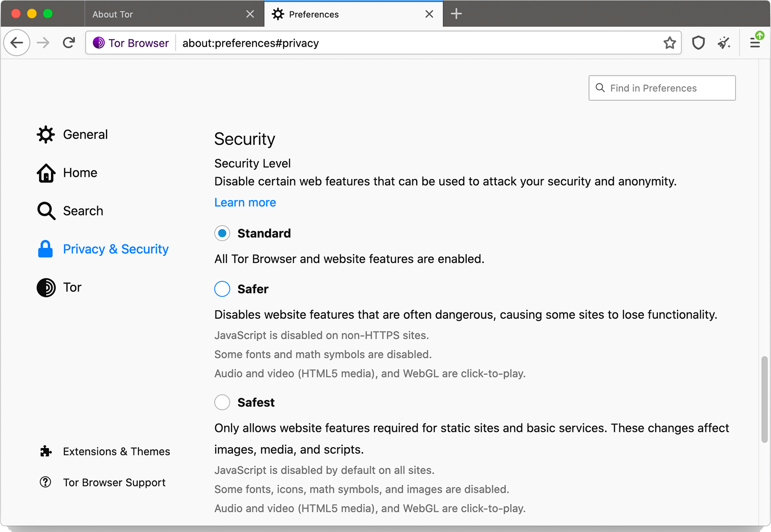Open General settings via gear icon
The image size is (771, 532).
[x=45, y=134]
